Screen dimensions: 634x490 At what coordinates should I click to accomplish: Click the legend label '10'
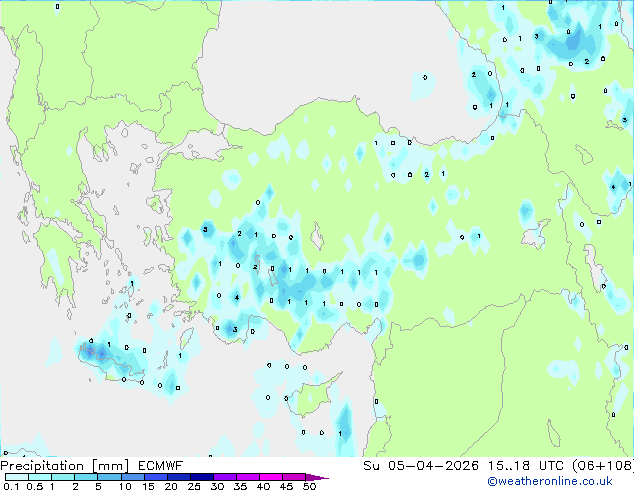tap(125, 486)
